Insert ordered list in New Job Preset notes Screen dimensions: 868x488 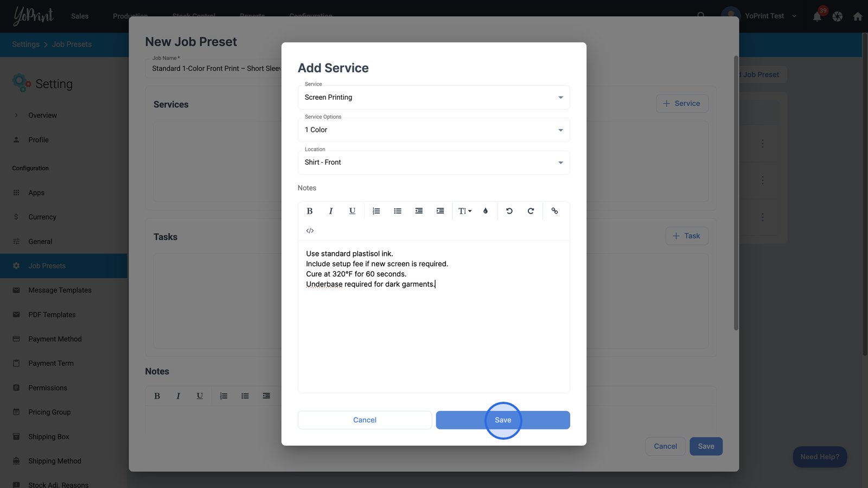(x=224, y=396)
